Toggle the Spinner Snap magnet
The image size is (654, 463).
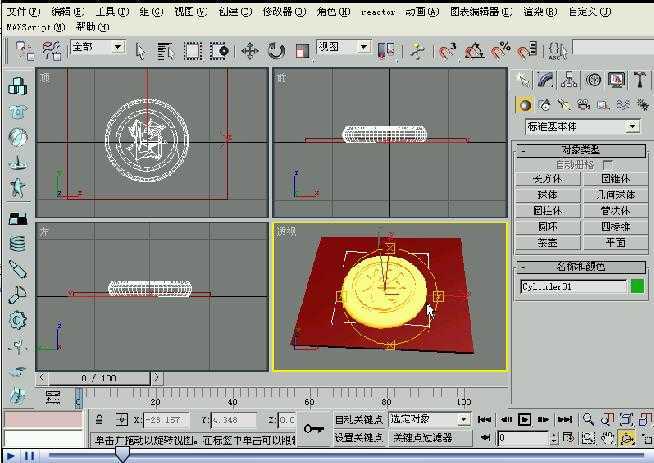click(527, 51)
